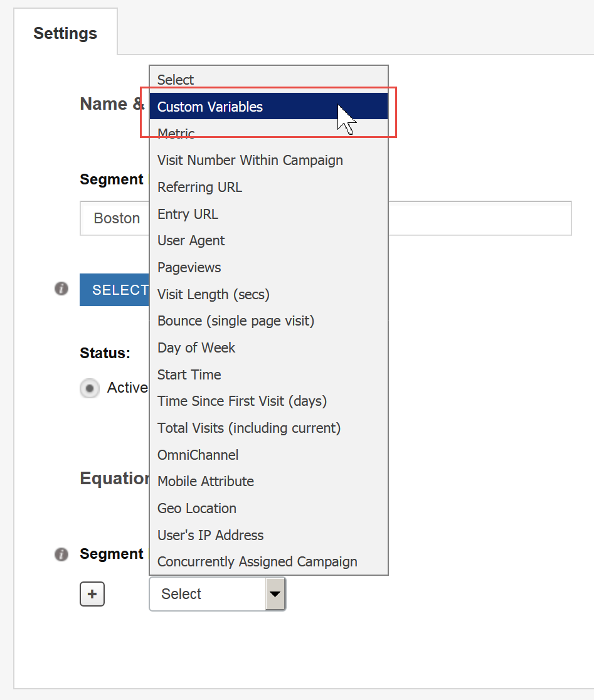Choose "Concurrently Assigned Campaign" from the list
This screenshot has width=594, height=700.
point(257,561)
